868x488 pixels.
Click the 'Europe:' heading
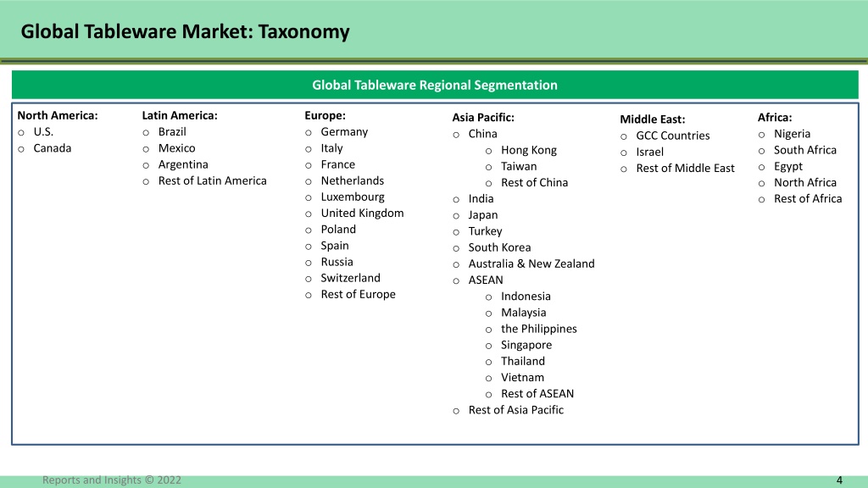tap(325, 115)
